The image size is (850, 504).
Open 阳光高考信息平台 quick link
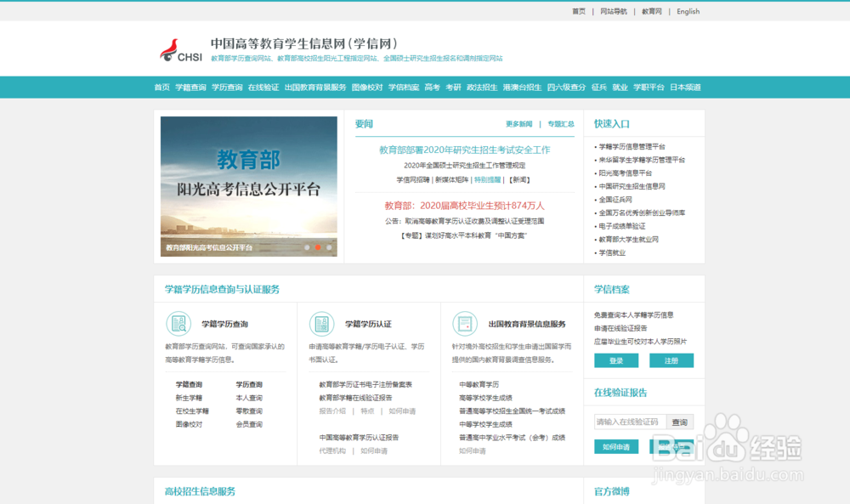(x=625, y=173)
